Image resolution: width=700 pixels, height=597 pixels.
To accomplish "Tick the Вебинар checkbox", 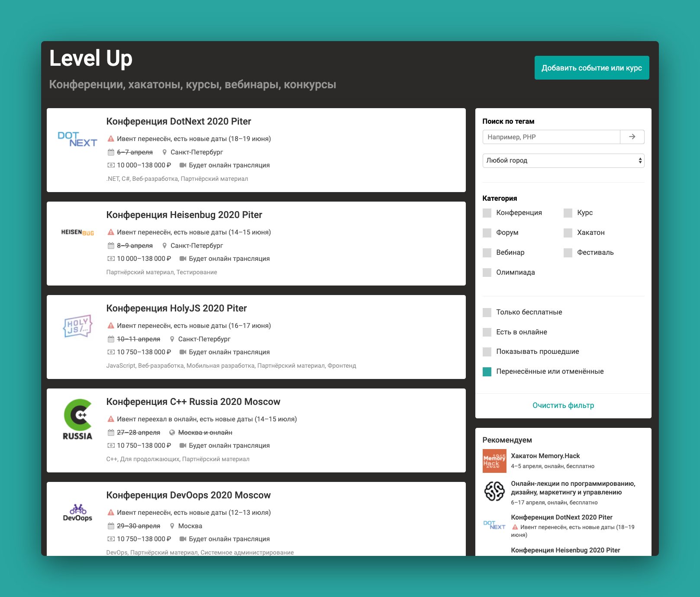I will [x=487, y=253].
